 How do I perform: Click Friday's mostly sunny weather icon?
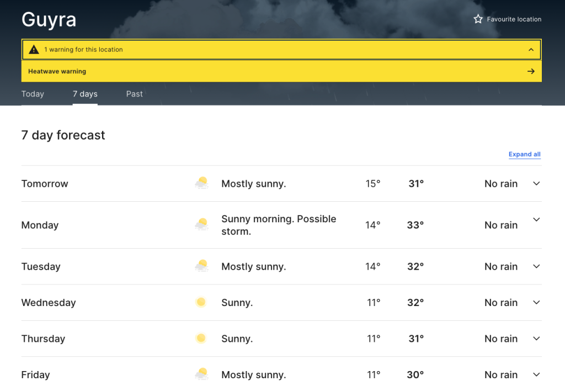(201, 375)
